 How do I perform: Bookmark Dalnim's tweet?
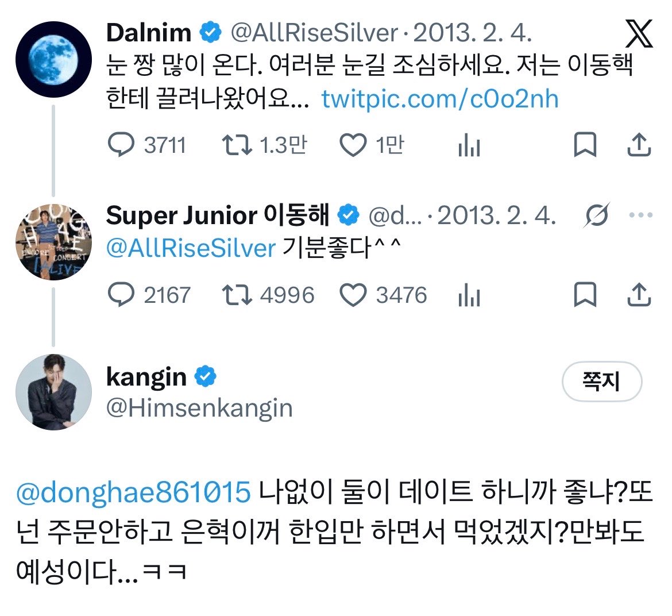coord(585,144)
